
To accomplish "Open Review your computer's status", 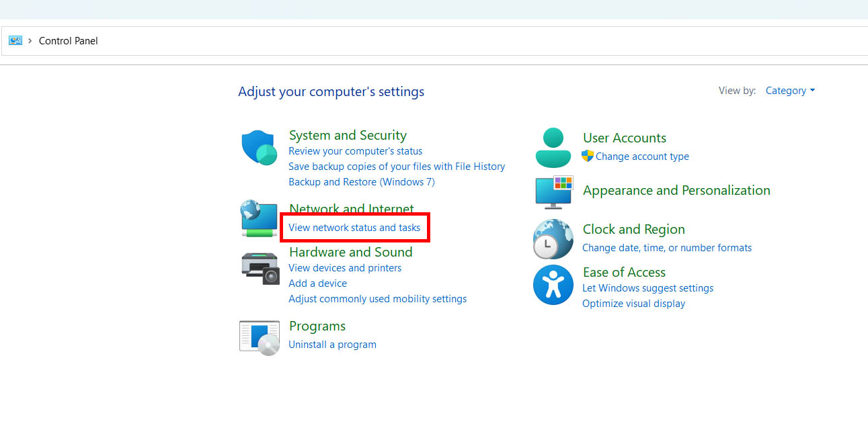I will click(356, 151).
